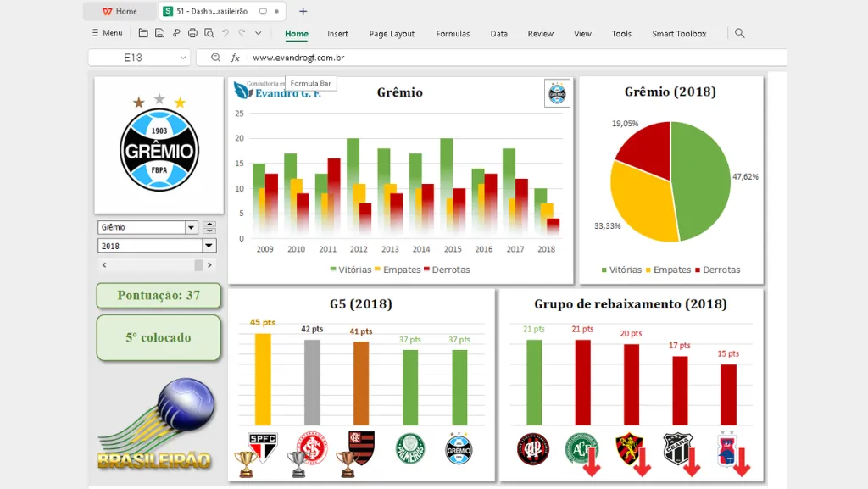Open a new tab with plus button
868x489 pixels.
[x=303, y=11]
